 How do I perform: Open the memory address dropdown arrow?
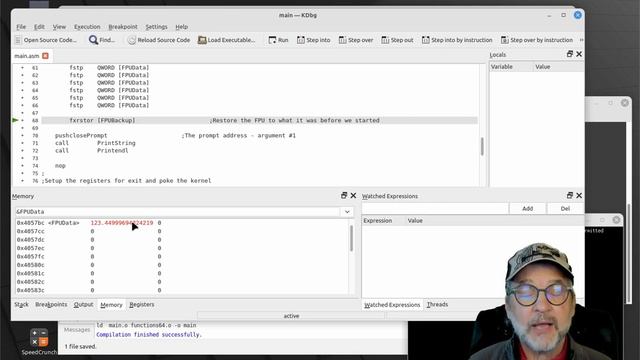click(347, 212)
